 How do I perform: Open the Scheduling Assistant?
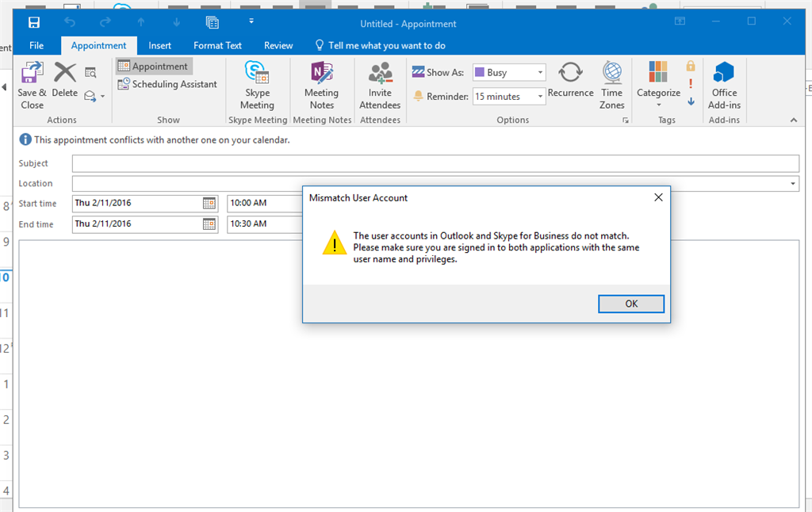coord(168,84)
